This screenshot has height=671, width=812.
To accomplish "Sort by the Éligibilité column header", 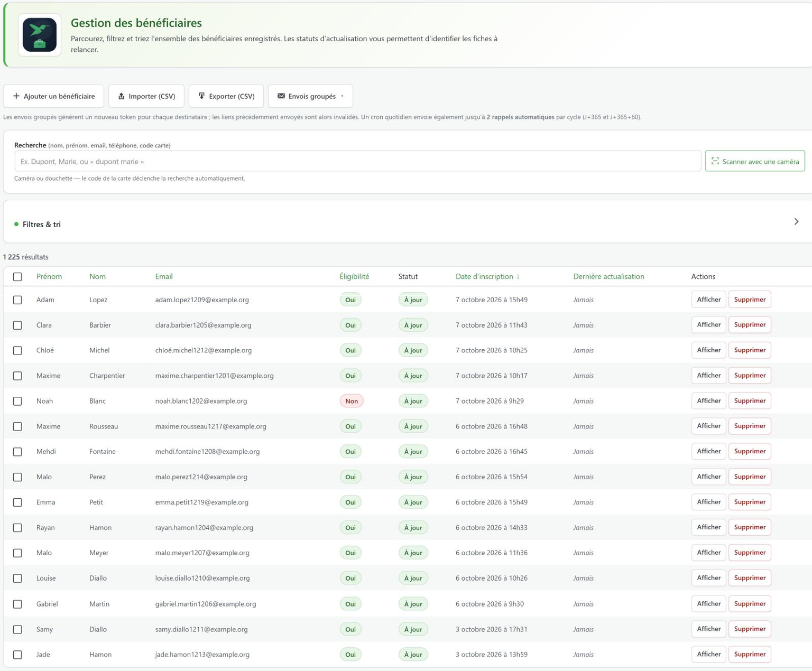I will click(x=354, y=276).
